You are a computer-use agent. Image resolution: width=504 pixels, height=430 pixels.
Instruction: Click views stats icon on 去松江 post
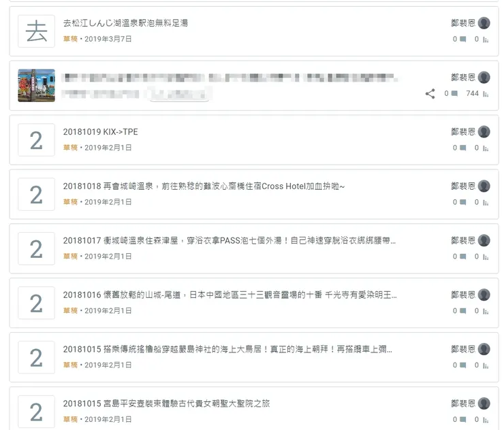point(486,39)
